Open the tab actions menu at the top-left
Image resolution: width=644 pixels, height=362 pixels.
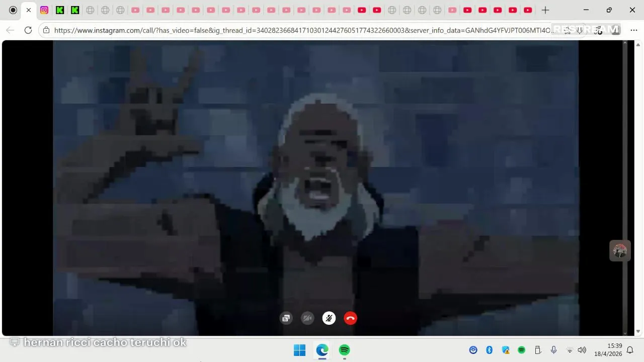pos(13,10)
